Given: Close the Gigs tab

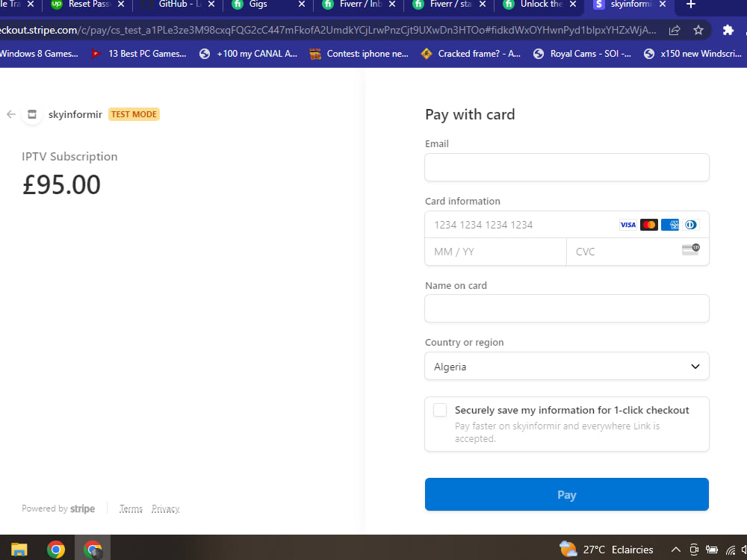Looking at the screenshot, I should click(302, 4).
